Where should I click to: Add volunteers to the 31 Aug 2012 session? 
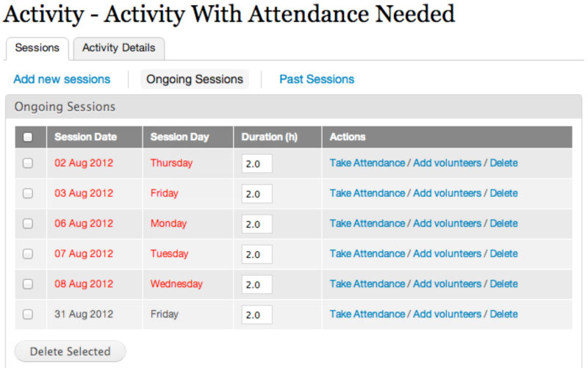coord(447,314)
